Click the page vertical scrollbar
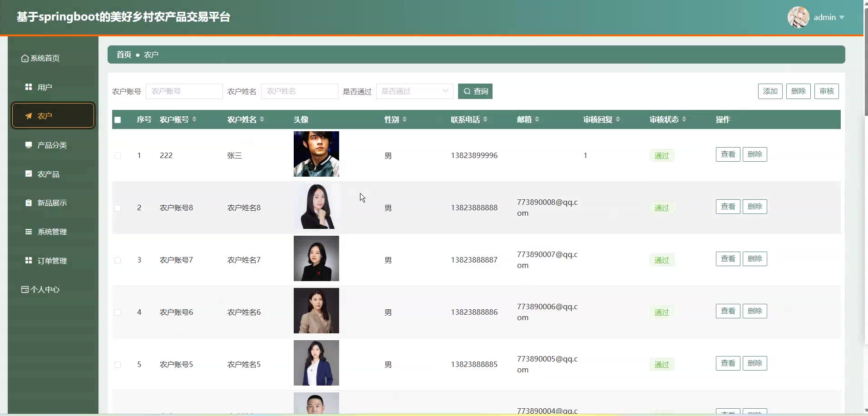 click(865, 59)
